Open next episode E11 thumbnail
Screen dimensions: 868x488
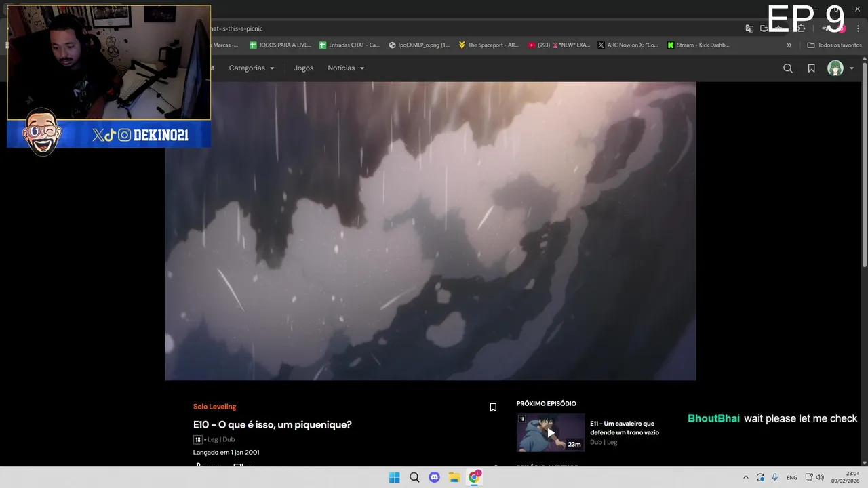tap(551, 432)
